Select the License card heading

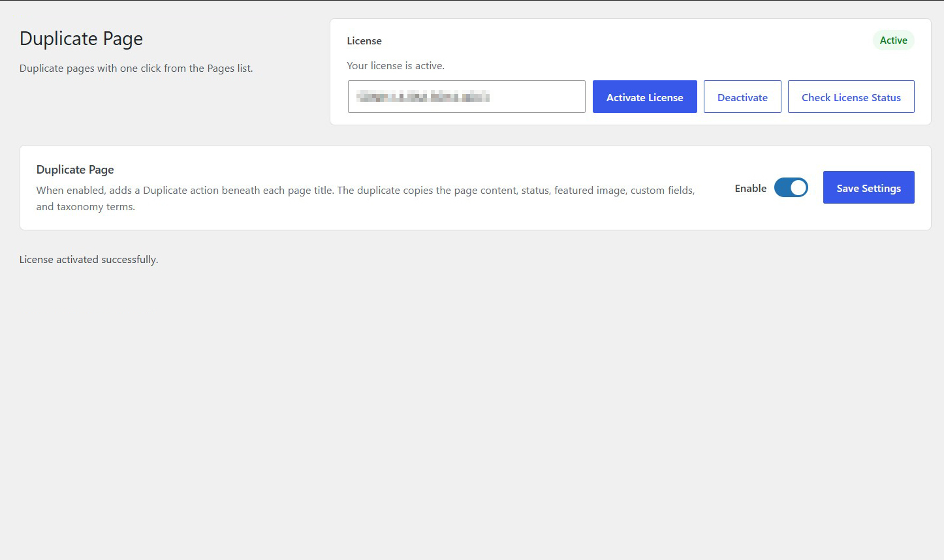click(364, 40)
